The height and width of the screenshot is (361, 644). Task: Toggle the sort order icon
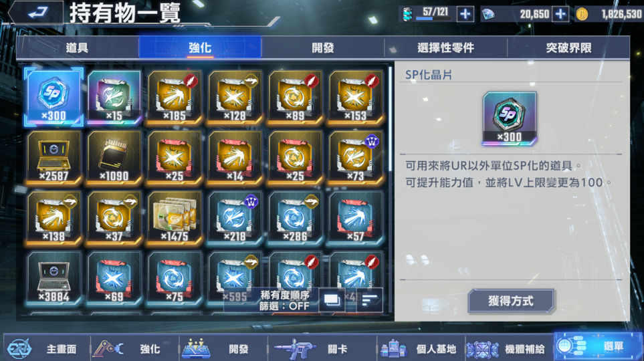[370, 300]
